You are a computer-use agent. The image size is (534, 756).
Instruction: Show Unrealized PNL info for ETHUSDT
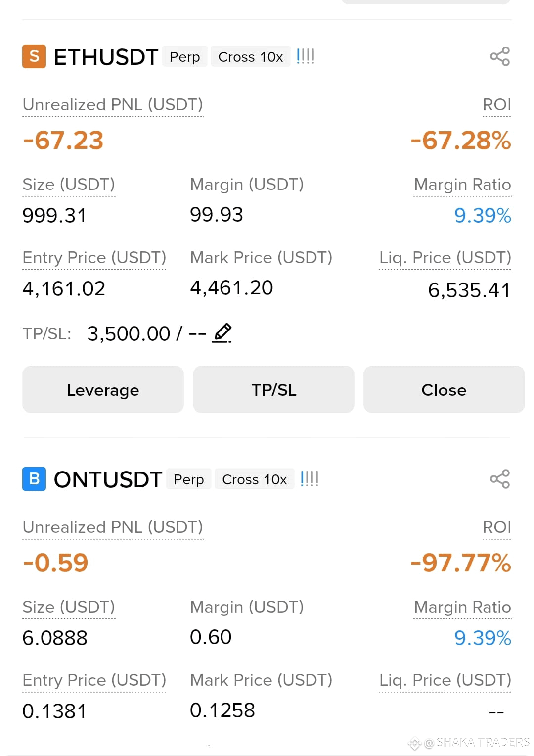pos(113,105)
